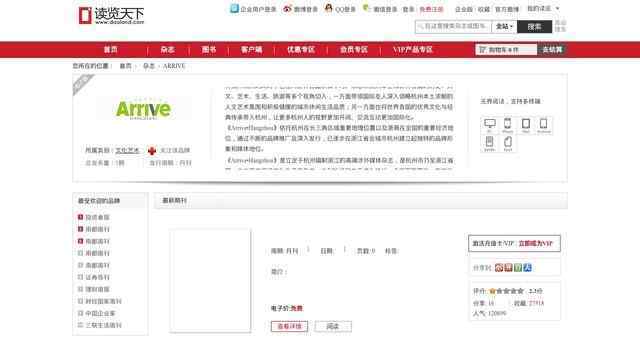Click the green Arrive brand logo
The image size is (640, 360).
(143, 109)
